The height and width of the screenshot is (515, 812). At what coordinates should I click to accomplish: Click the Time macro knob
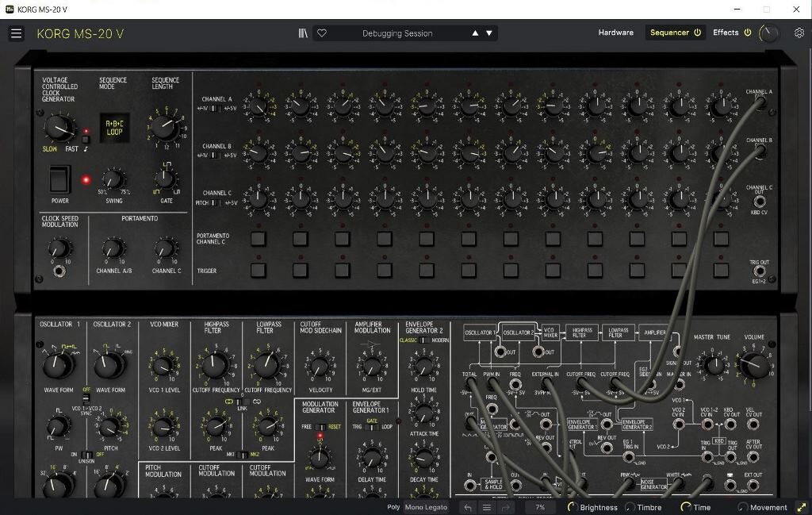pyautogui.click(x=686, y=507)
